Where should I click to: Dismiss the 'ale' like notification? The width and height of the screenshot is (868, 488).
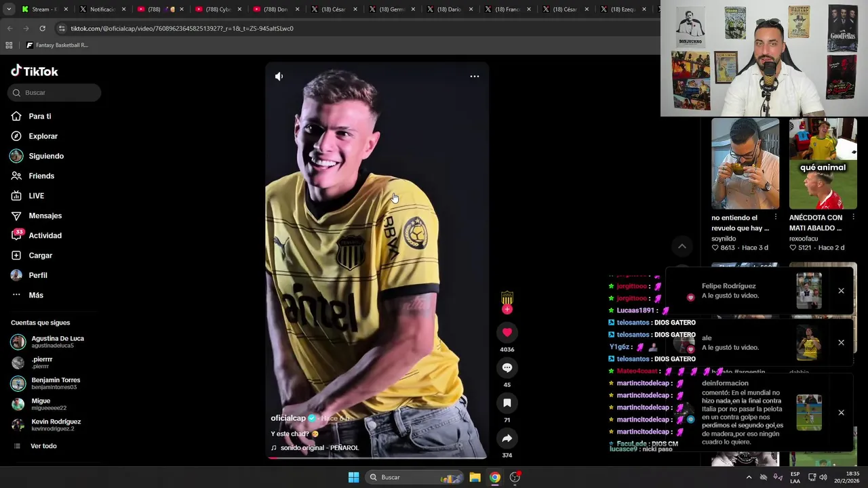click(x=841, y=342)
